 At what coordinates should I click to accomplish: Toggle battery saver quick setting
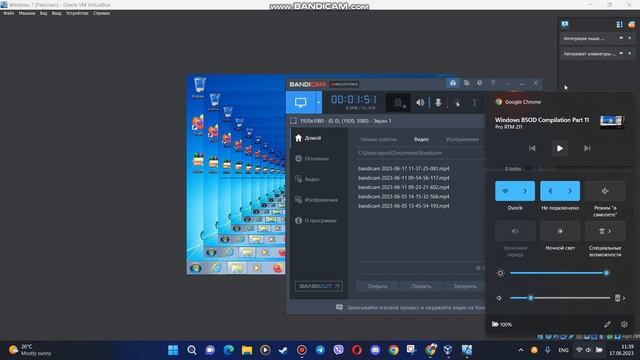coord(515,231)
